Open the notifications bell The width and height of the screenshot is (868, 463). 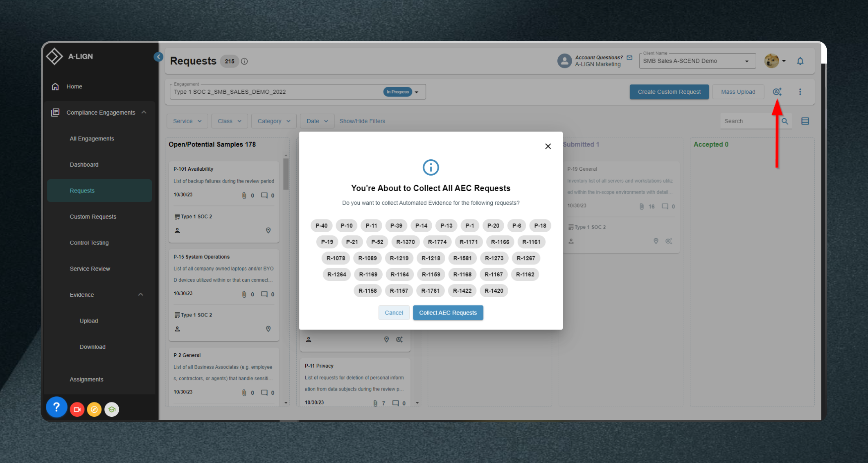click(x=800, y=61)
